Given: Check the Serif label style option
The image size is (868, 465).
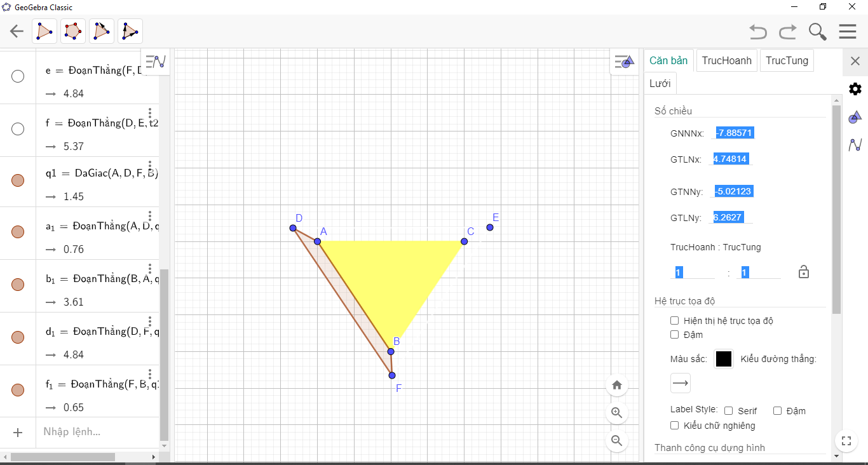Looking at the screenshot, I should 729,411.
